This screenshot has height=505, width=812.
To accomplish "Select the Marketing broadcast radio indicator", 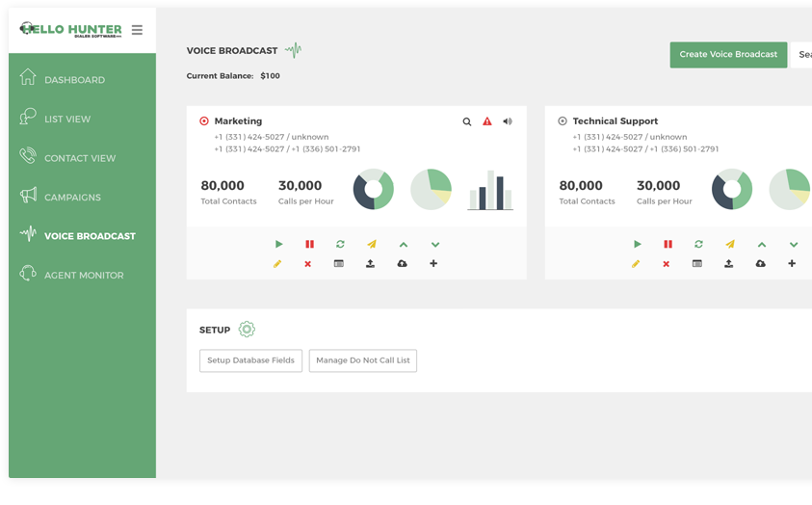I will [204, 121].
